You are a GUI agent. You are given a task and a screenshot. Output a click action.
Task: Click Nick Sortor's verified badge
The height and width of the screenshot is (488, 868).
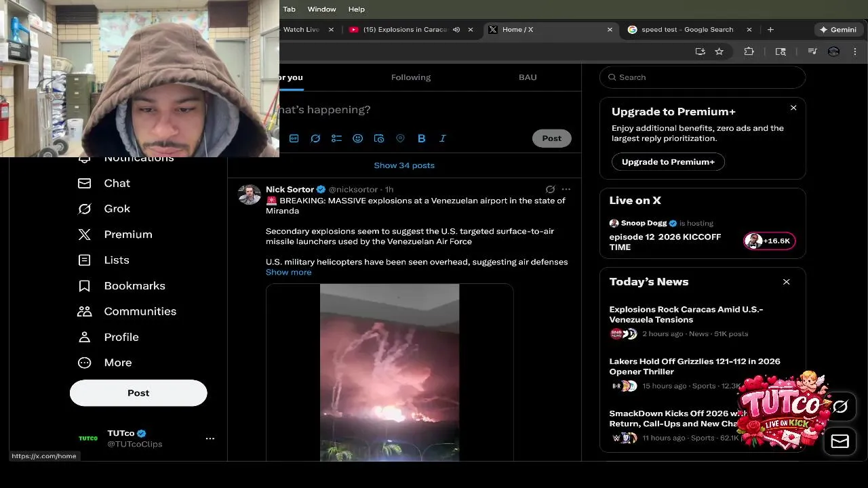click(x=321, y=189)
